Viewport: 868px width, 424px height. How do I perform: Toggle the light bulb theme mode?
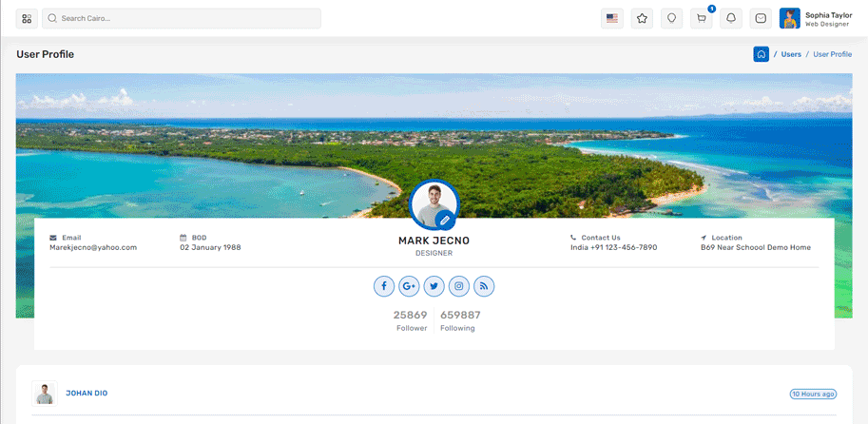(671, 18)
